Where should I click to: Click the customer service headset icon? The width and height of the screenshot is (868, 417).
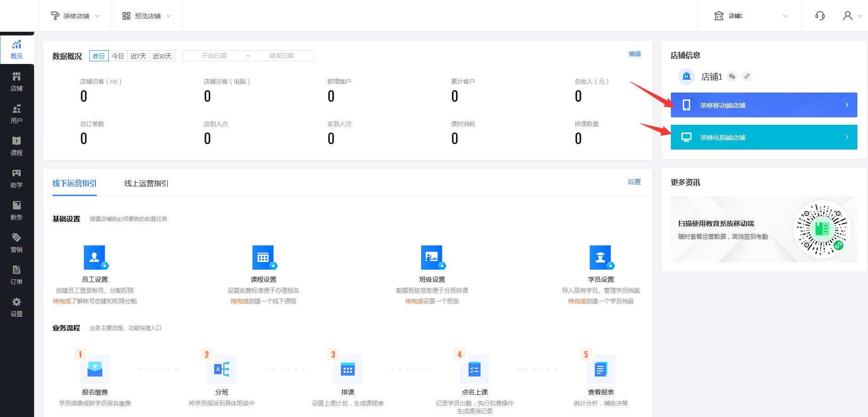pos(820,16)
